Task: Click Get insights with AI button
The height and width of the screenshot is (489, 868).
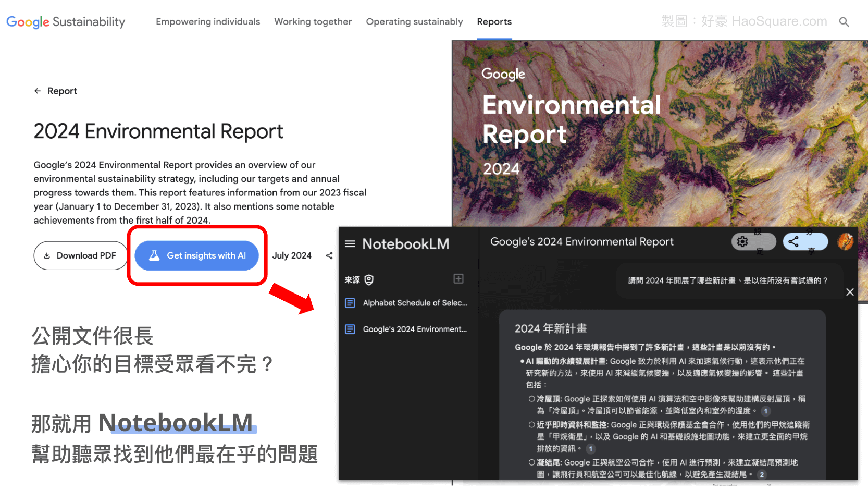Action: pyautogui.click(x=197, y=255)
